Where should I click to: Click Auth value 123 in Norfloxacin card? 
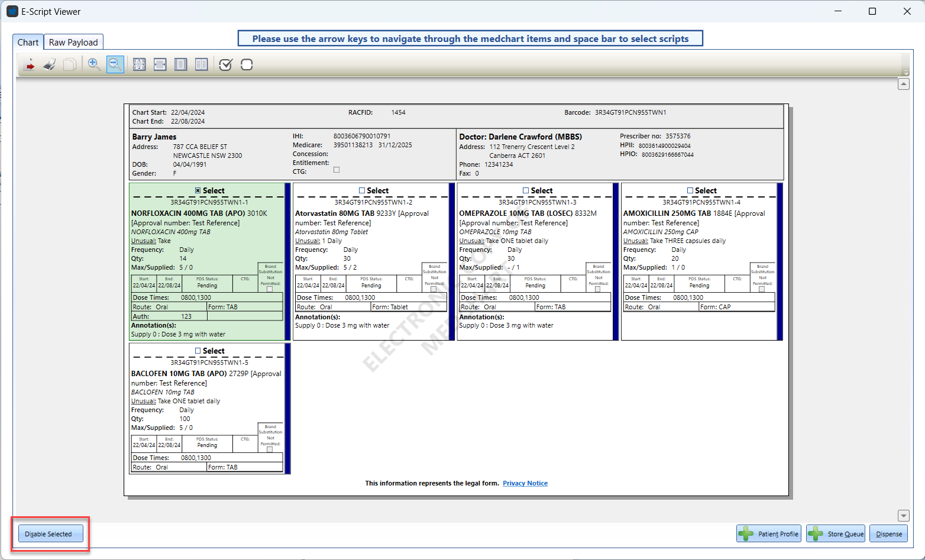[186, 316]
